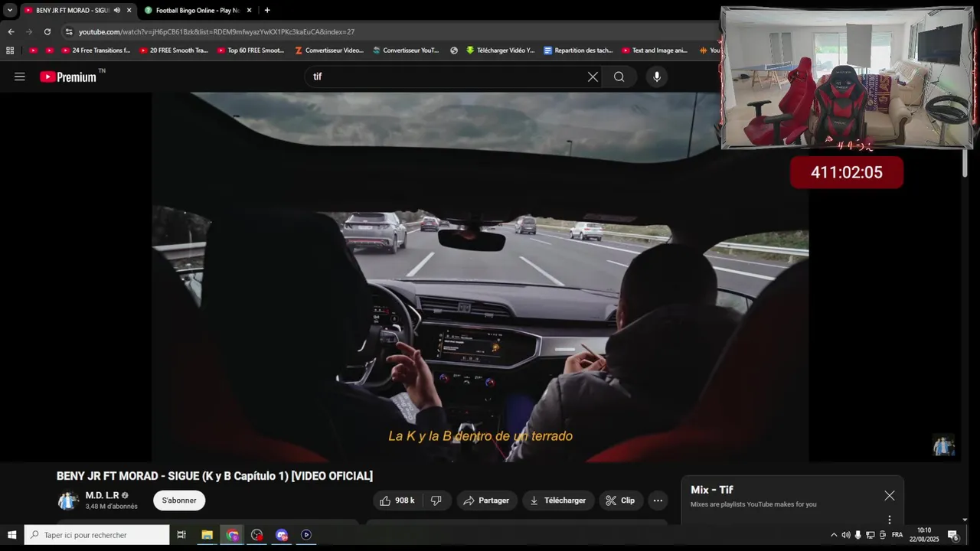The image size is (980, 551).
Task: Open the more actions ellipsis beside Clip
Action: (x=658, y=500)
